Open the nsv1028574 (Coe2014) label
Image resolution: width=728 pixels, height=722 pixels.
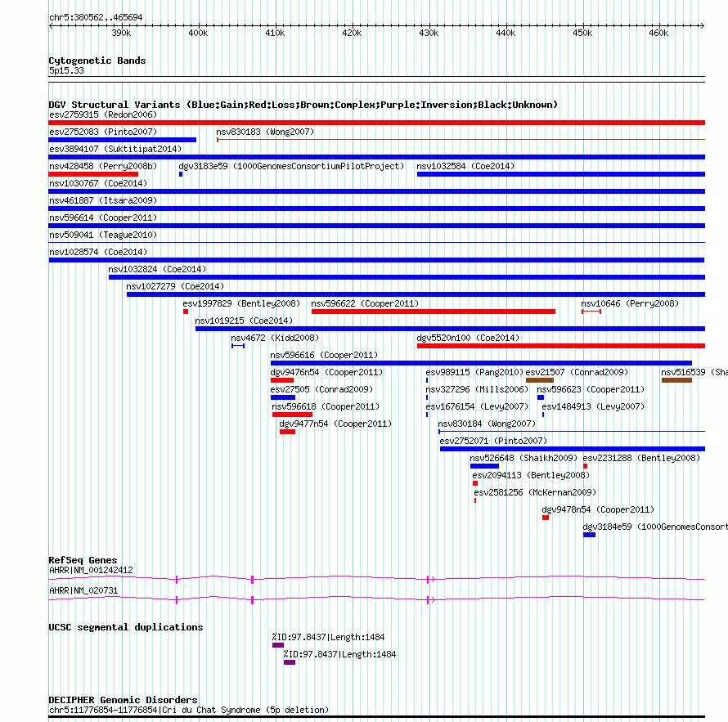click(98, 252)
